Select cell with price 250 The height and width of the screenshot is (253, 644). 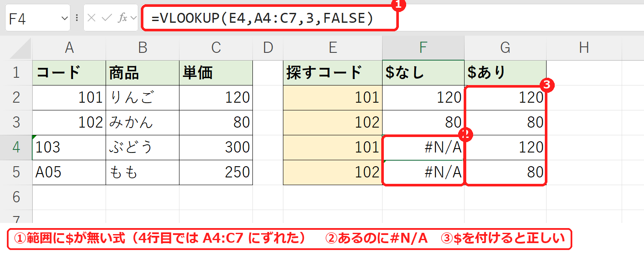coord(216,172)
